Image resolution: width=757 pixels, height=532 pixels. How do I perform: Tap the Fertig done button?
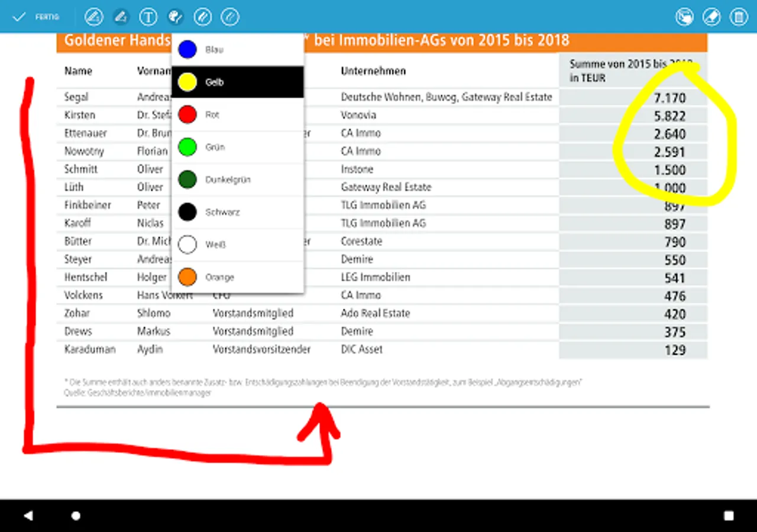35,17
